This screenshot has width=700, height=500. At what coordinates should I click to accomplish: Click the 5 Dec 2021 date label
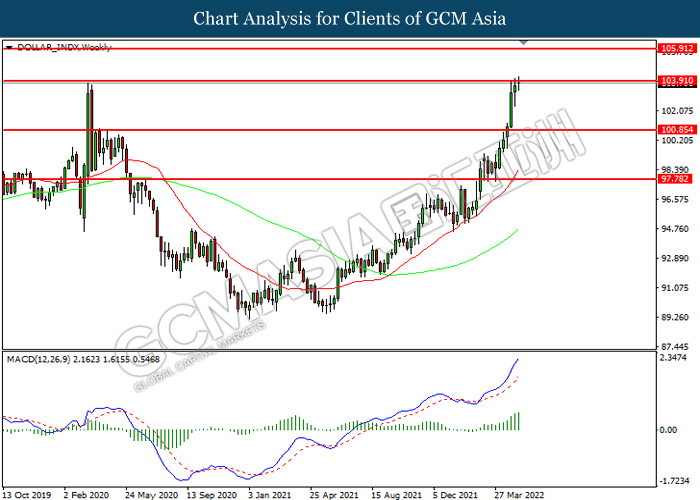(x=455, y=495)
